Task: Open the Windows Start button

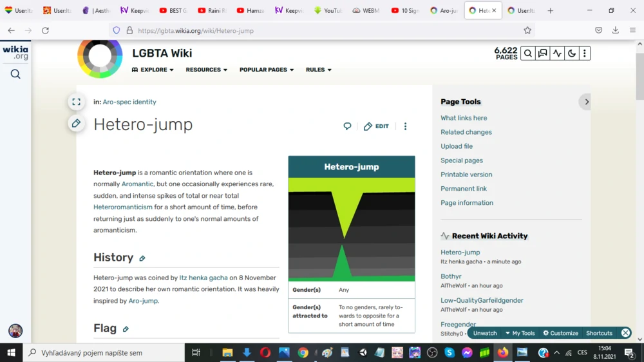Action: (x=11, y=352)
